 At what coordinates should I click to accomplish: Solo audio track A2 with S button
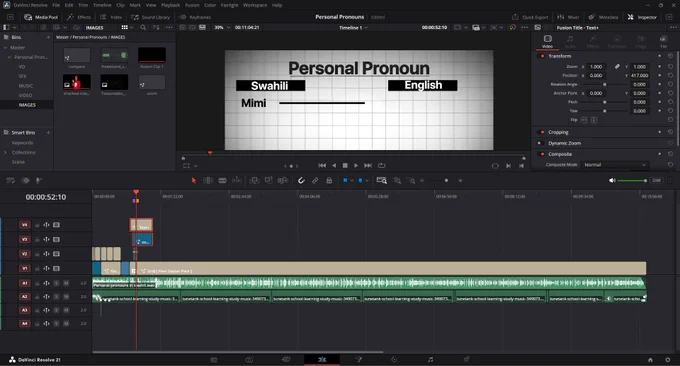[56, 297]
